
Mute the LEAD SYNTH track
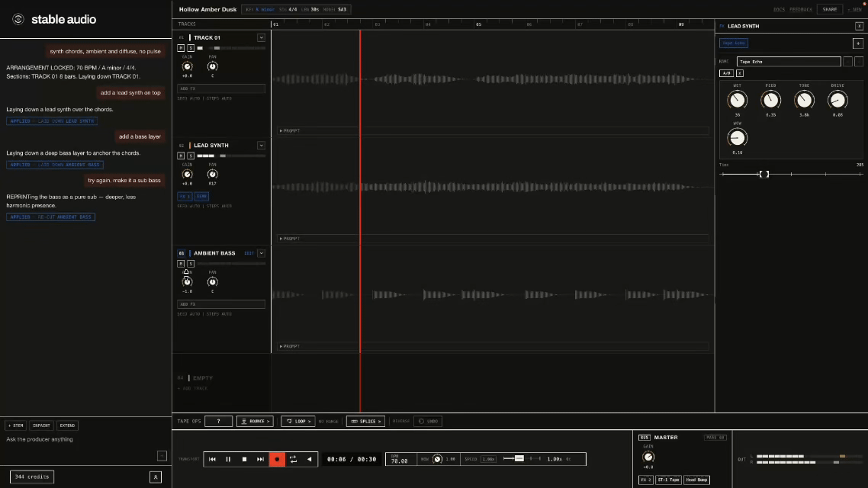point(181,156)
